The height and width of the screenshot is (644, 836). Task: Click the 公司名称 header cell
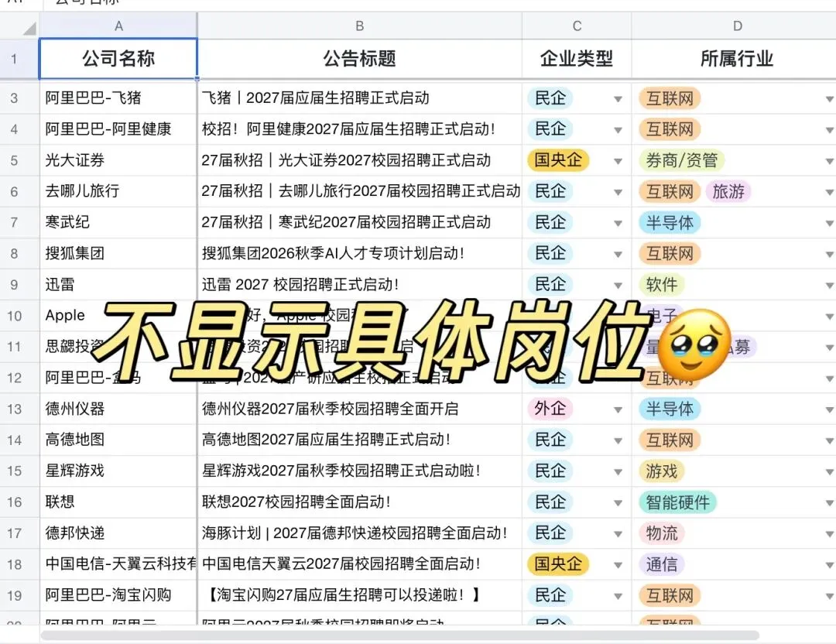pos(118,59)
